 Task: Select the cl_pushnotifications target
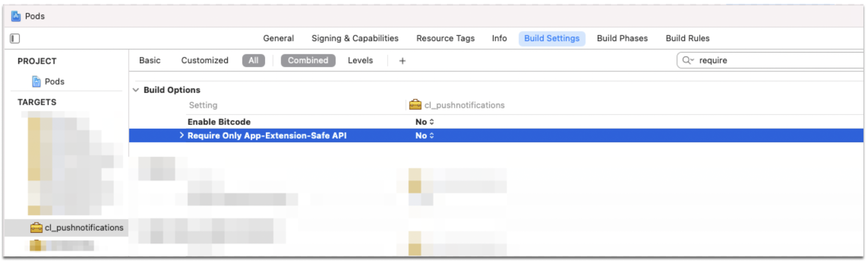pos(84,228)
